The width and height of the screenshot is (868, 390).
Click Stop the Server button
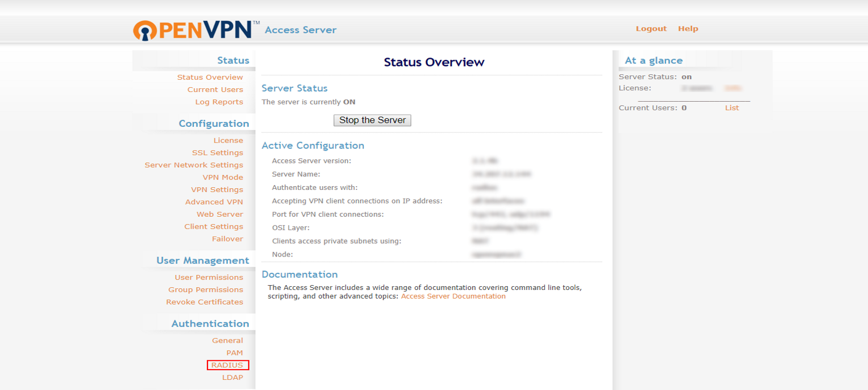(x=372, y=120)
